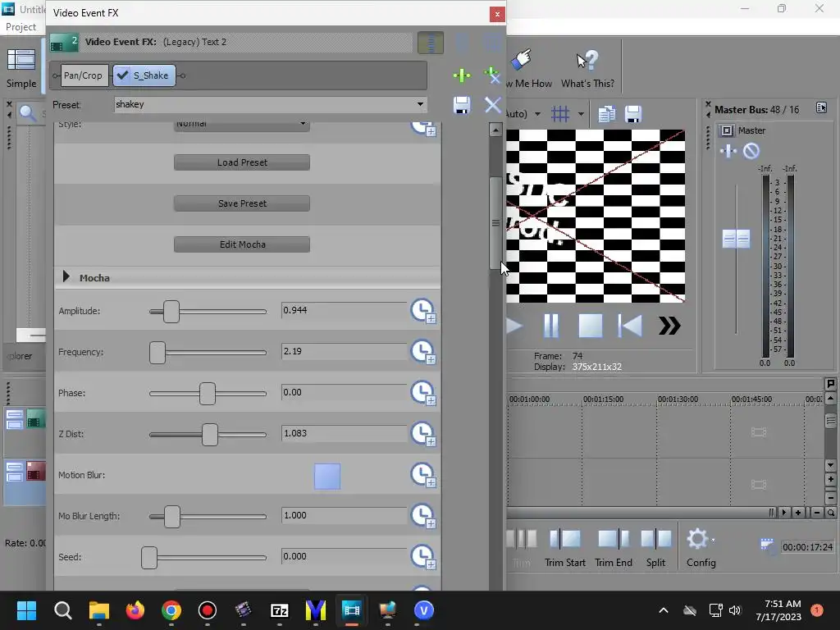Animate Mo Blur Length with its clock icon
840x630 pixels.
click(423, 517)
